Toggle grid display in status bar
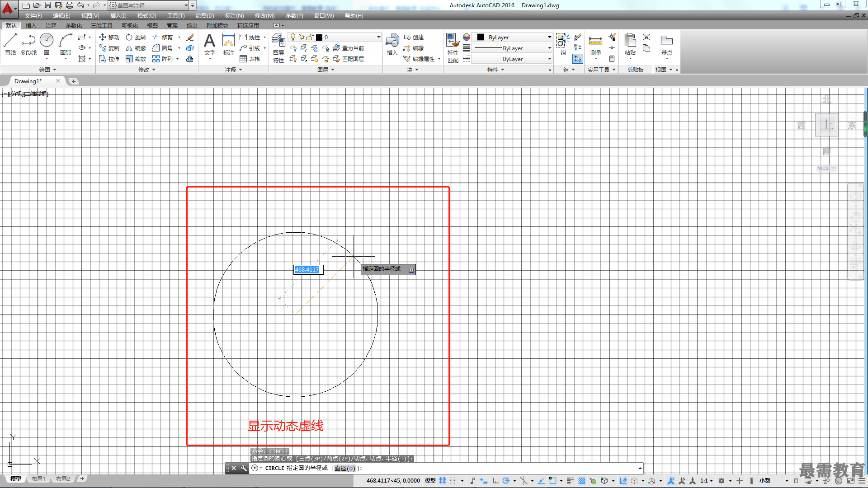 point(443,481)
